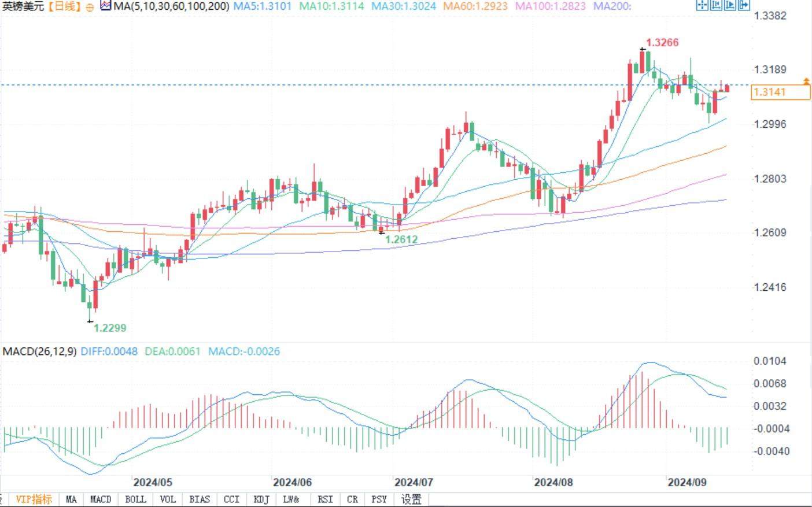This screenshot has width=812, height=507.
Task: Open the VIP指标 tab
Action: click(34, 499)
